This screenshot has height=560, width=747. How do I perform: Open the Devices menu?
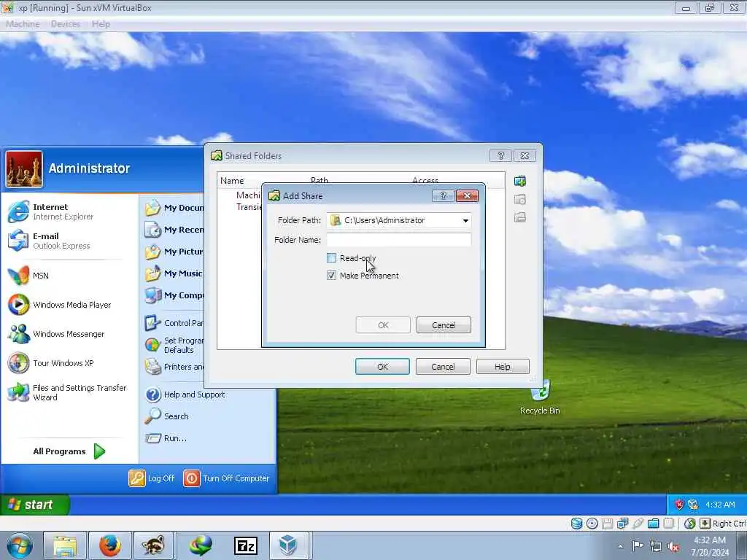click(65, 24)
